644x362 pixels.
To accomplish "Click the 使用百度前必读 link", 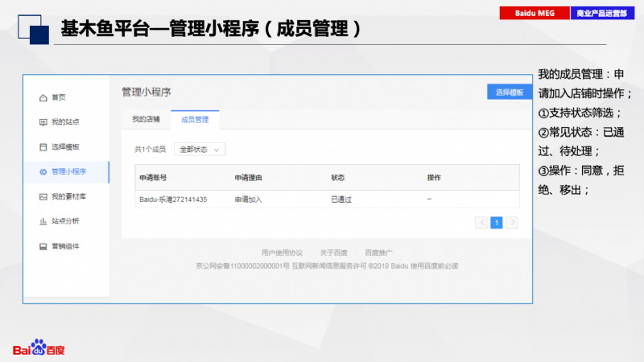I will tap(434, 266).
